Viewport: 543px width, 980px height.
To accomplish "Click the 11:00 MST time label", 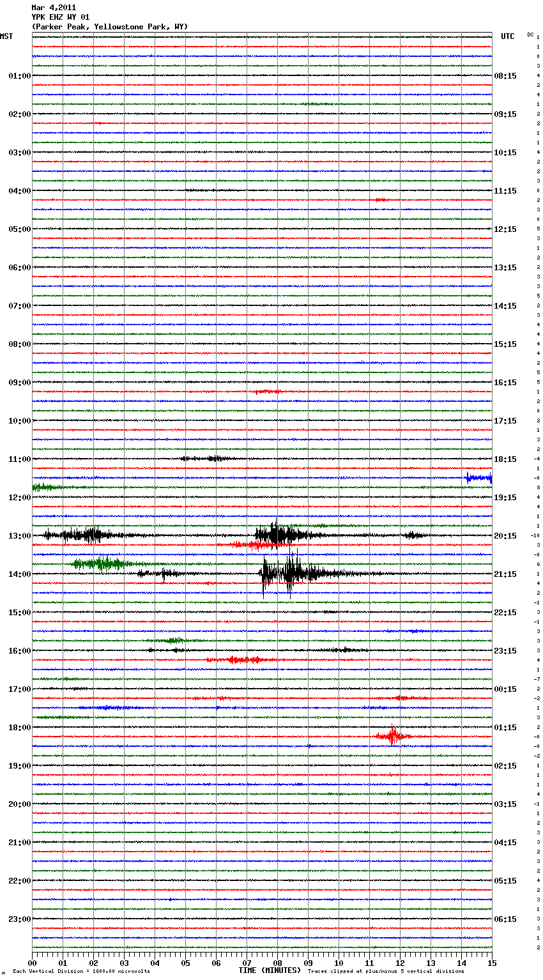I will [x=20, y=459].
